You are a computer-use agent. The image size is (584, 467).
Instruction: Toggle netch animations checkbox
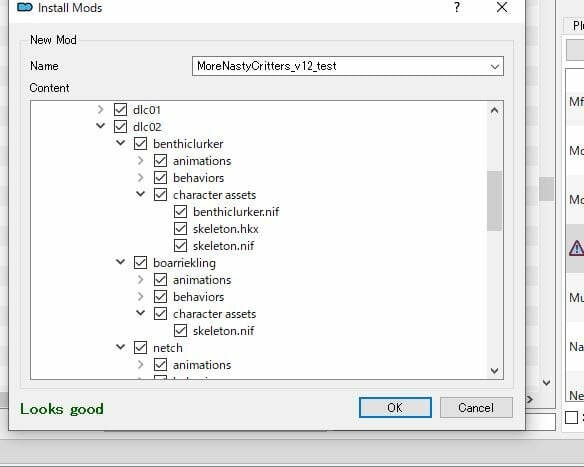161,365
